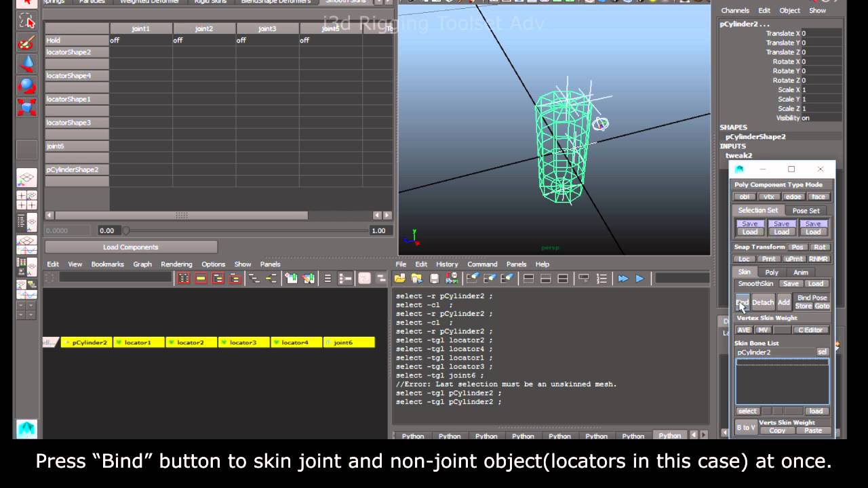The image size is (868, 488).
Task: Activate the Scale tool (cube with red arrows)
Action: (26, 107)
